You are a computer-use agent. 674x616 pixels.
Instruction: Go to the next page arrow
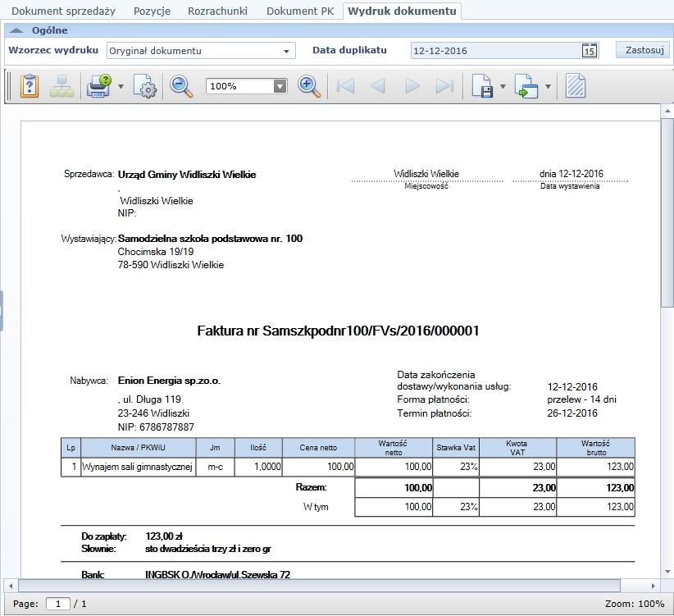[x=412, y=86]
